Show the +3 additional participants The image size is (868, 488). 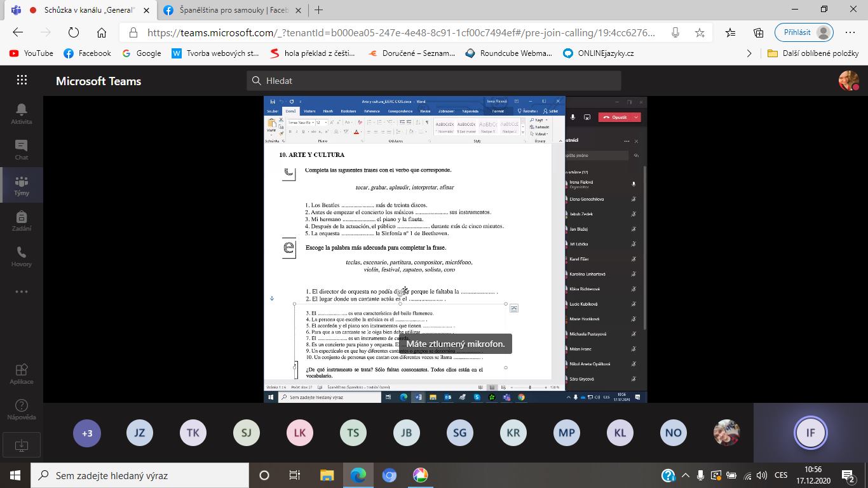pos(87,433)
